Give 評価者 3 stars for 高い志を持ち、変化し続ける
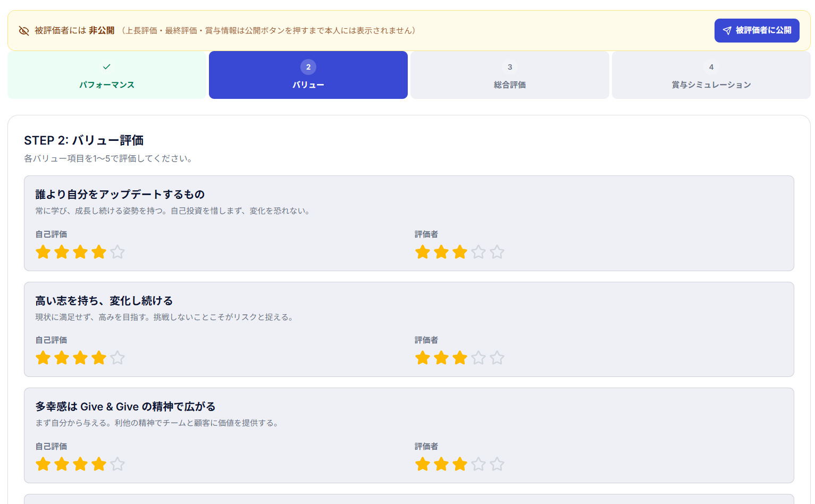 coord(460,358)
